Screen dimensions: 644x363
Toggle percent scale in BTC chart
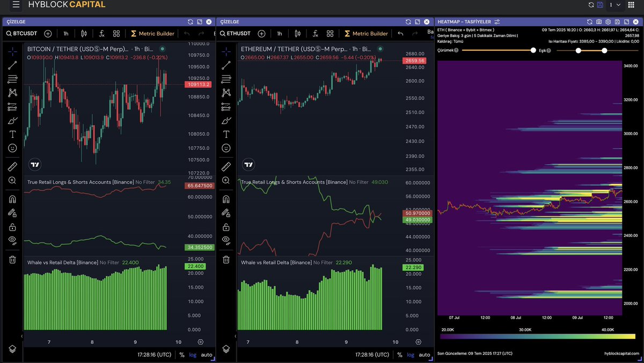[182, 355]
